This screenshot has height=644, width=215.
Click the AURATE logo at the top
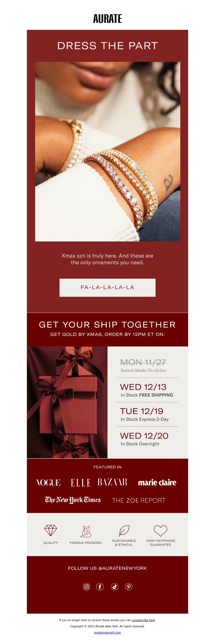click(x=107, y=19)
